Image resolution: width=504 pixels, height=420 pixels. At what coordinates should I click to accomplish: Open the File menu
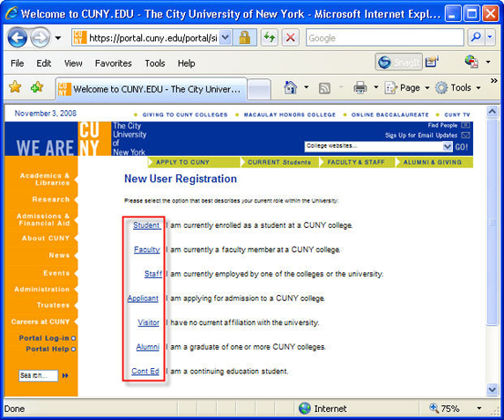tap(17, 63)
